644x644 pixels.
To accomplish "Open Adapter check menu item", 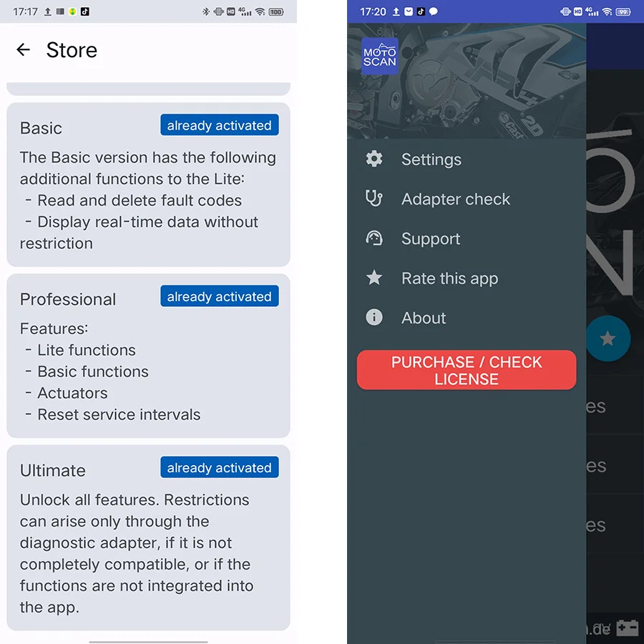I will 467,199.
